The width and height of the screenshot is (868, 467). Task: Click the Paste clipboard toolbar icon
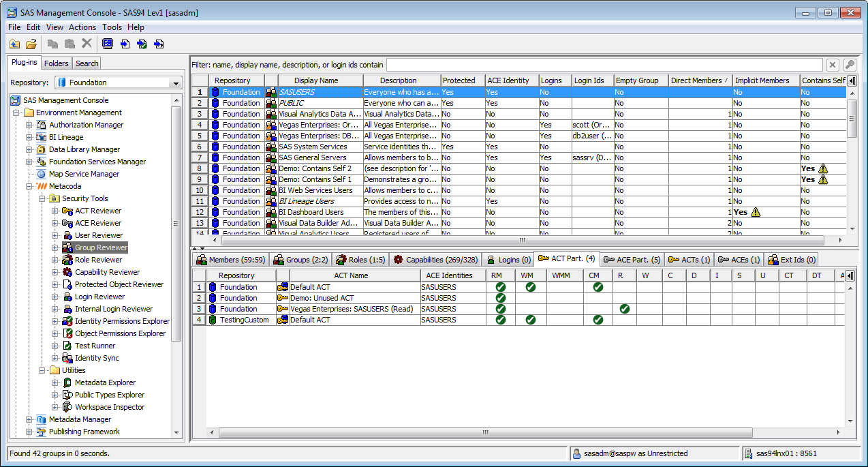tap(69, 44)
